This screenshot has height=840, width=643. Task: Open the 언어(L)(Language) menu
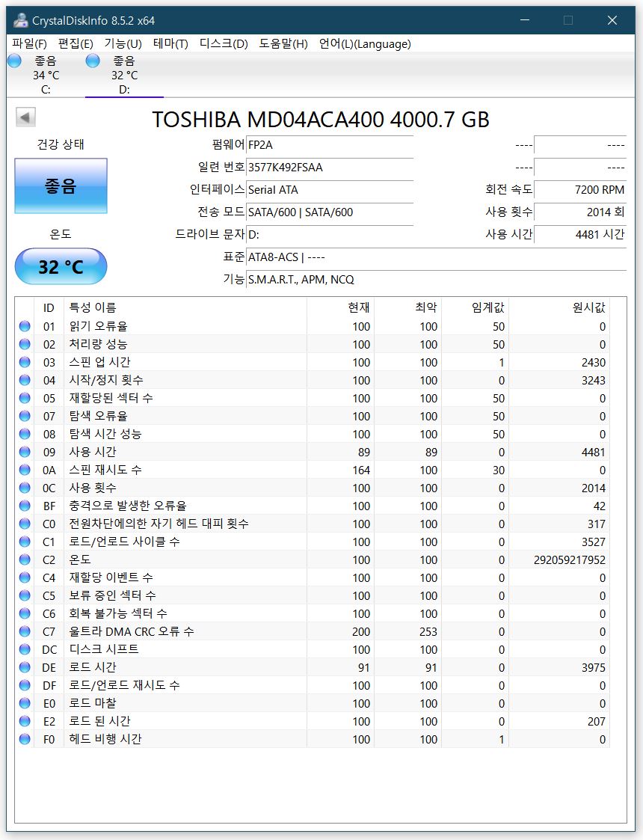click(x=365, y=44)
